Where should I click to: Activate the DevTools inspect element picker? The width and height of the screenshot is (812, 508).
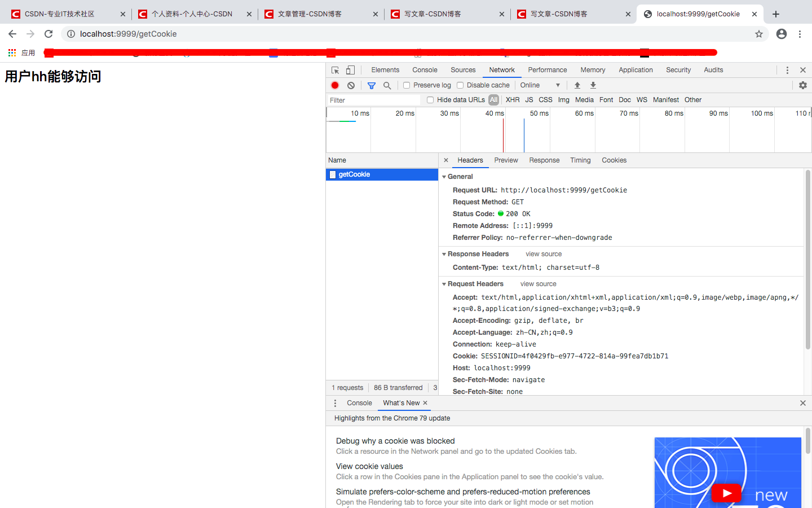tap(335, 70)
